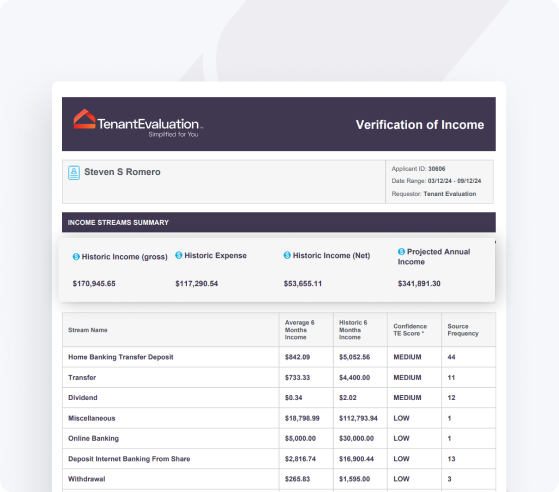The image size is (559, 492).
Task: Click the applicant profile icon beside Steven S Romero
Action: [x=74, y=173]
